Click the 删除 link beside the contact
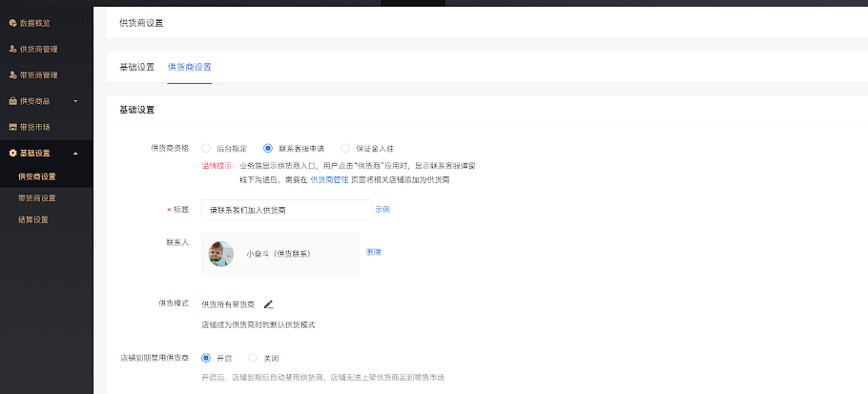This screenshot has width=868, height=394. pos(374,252)
